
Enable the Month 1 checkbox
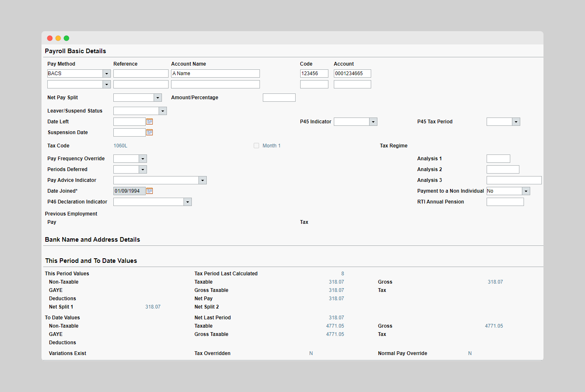click(256, 145)
